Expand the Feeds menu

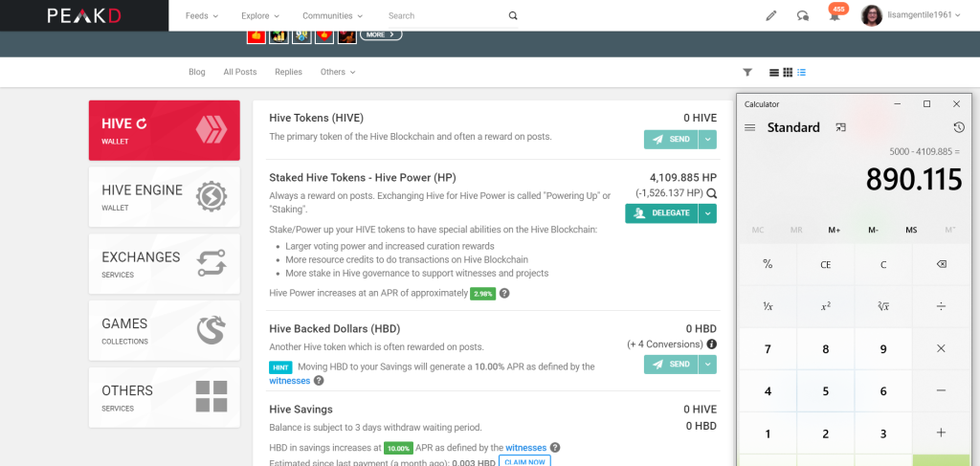point(202,15)
